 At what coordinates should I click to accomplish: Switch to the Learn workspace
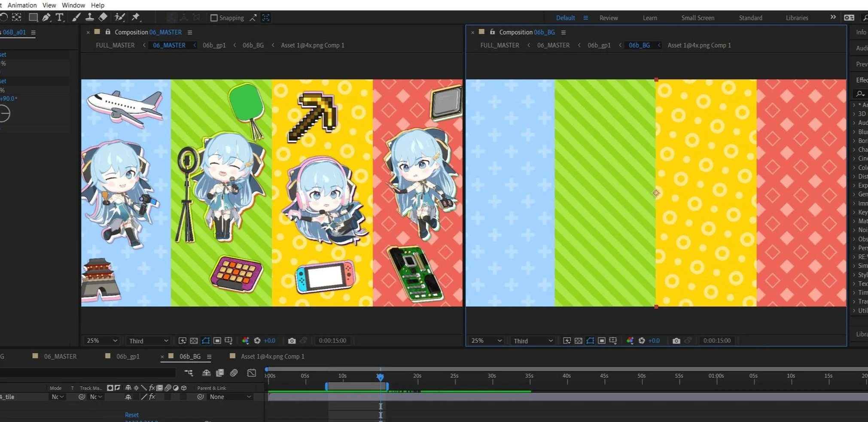pyautogui.click(x=650, y=18)
